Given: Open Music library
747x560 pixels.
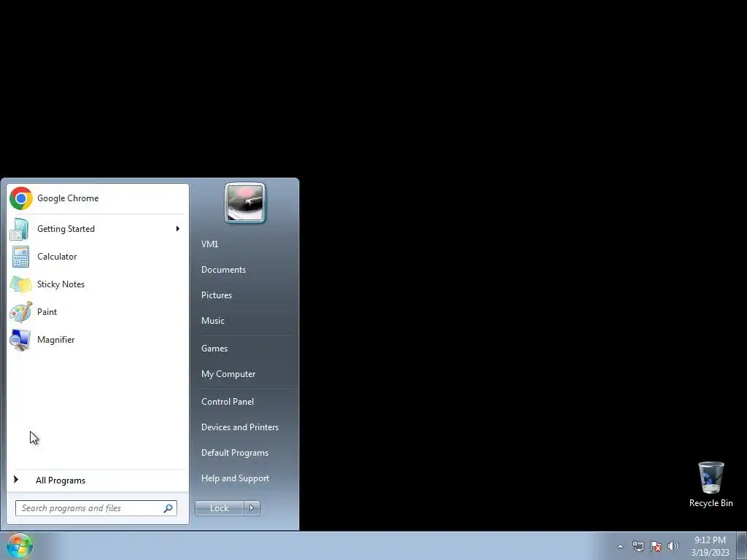Looking at the screenshot, I should click(213, 321).
